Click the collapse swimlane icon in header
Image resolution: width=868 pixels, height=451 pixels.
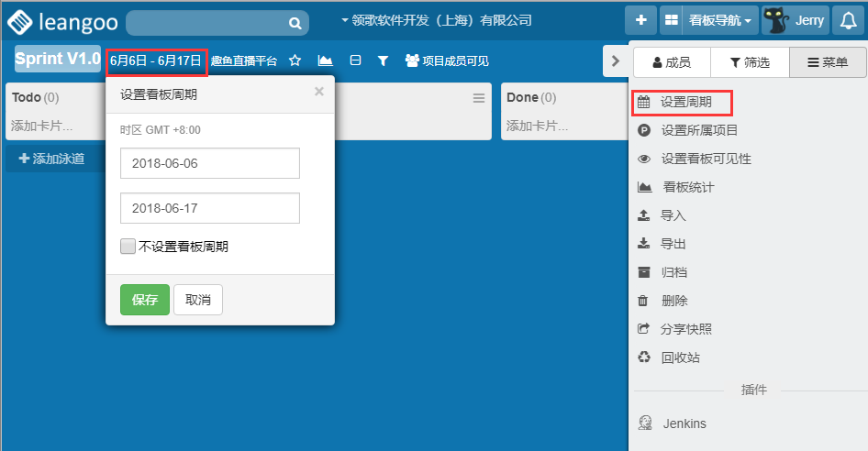(355, 60)
